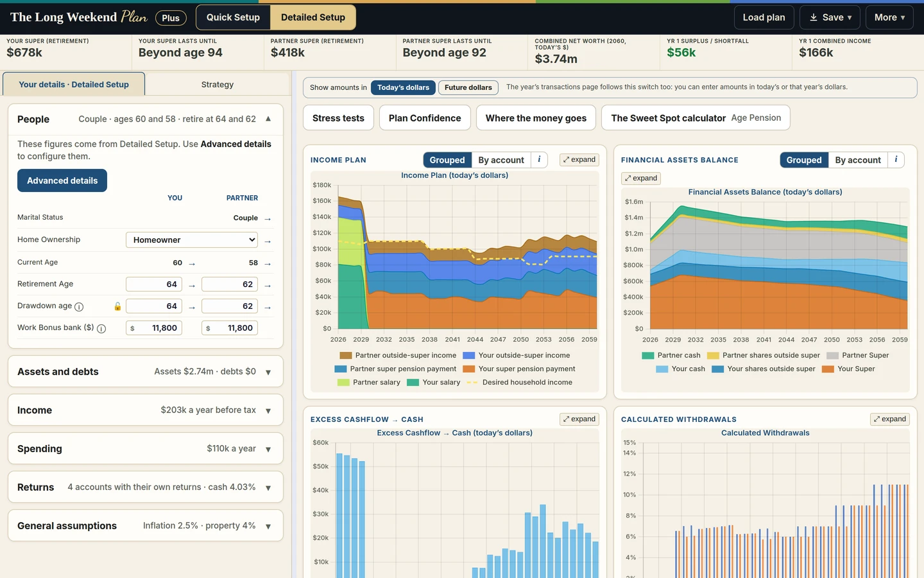Expand the Income section
This screenshot has width=924, height=578.
click(146, 410)
